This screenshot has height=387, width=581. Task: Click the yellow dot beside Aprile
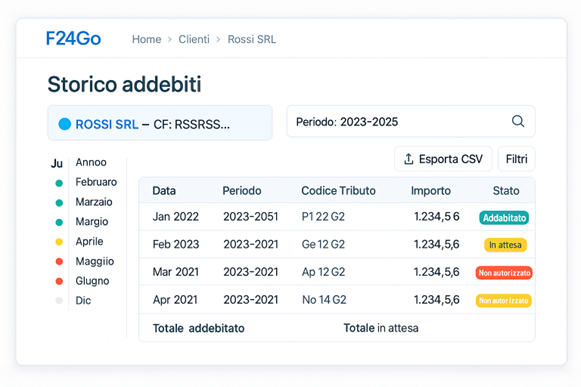59,242
